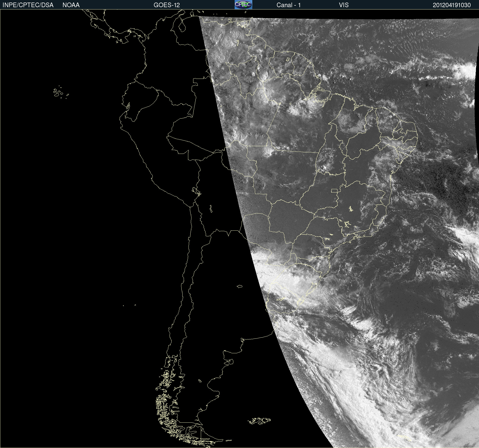Click the Canal - 1 channel label
This screenshot has height=448, width=479.
[289, 5]
